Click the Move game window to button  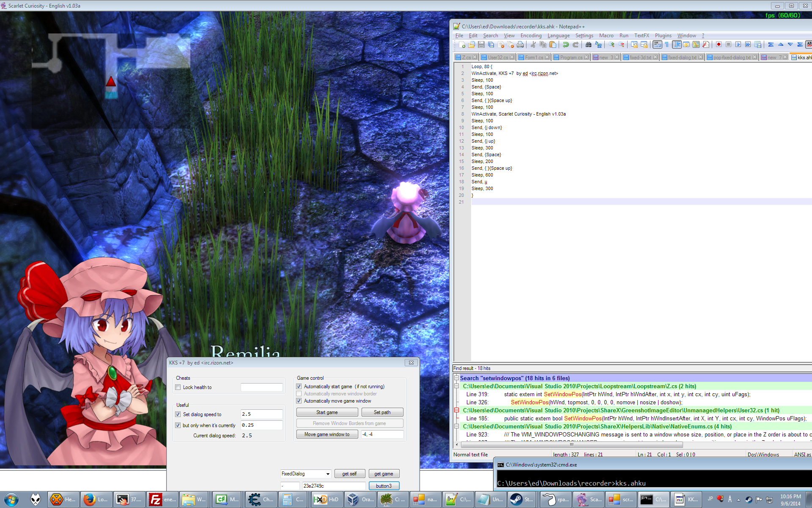coord(327,434)
